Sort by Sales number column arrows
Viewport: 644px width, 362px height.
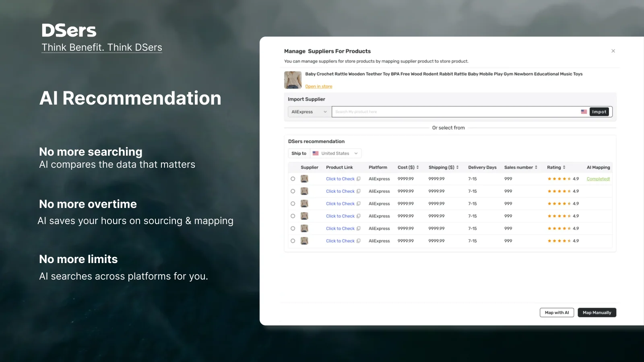536,167
